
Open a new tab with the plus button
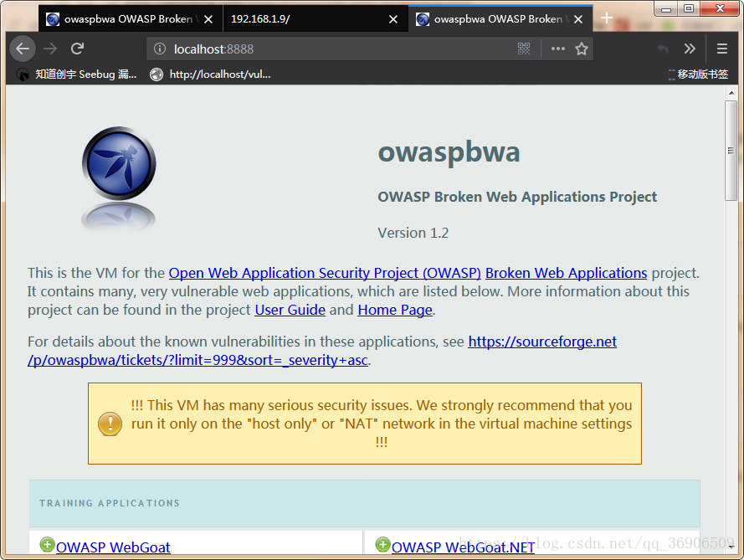607,18
